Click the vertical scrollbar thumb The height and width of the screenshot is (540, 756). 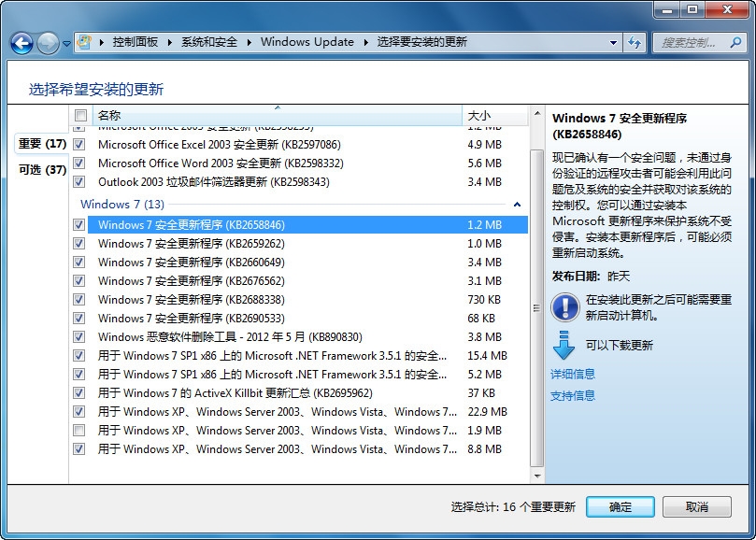[536, 307]
